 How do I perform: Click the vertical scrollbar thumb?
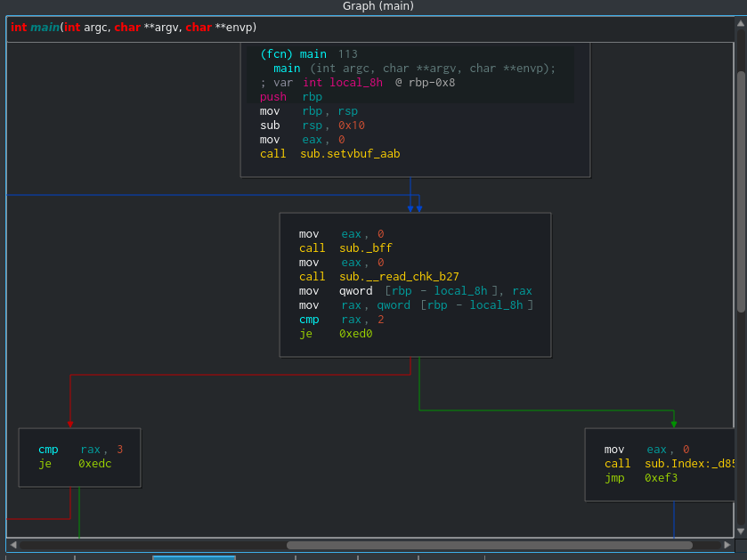coord(741,191)
